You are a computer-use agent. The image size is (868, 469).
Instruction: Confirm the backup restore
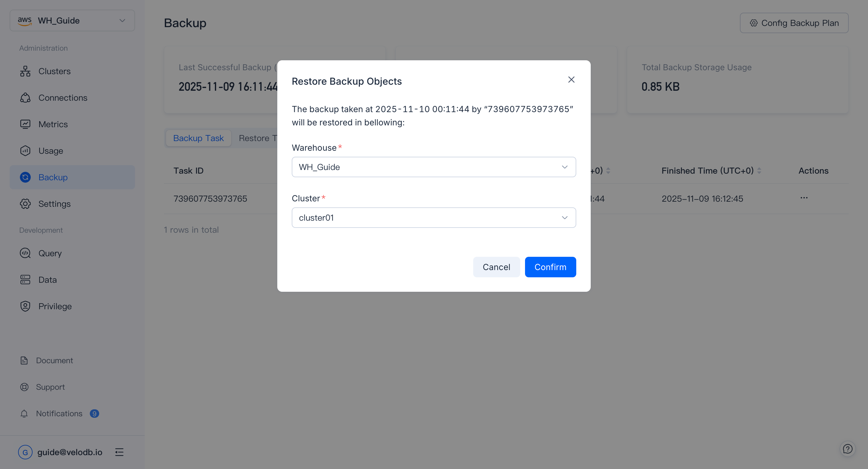(550, 267)
